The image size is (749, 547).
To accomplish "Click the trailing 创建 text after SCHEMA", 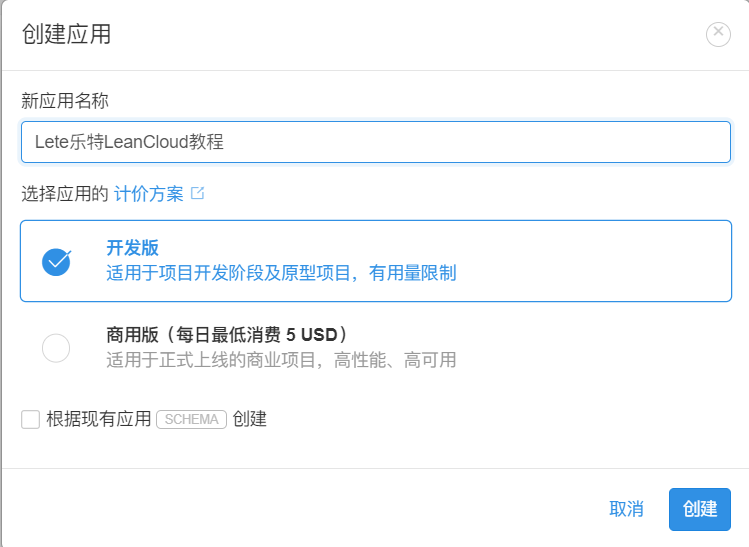I will coord(250,419).
